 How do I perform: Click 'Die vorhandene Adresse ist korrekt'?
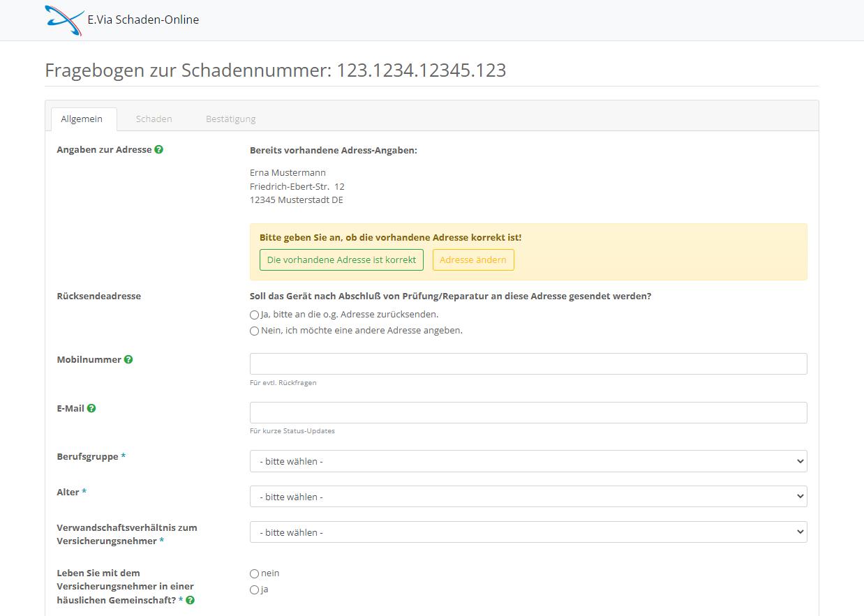coord(341,260)
